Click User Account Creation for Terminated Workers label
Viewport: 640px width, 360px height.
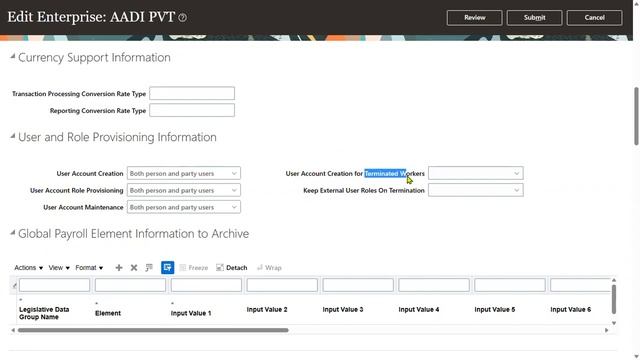point(355,173)
